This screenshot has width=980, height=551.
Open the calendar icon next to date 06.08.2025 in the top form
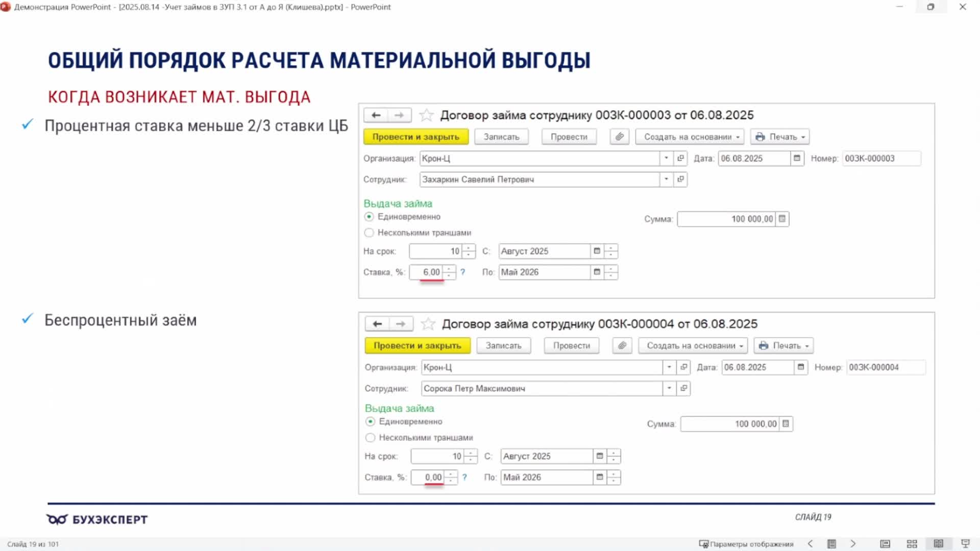coord(797,159)
